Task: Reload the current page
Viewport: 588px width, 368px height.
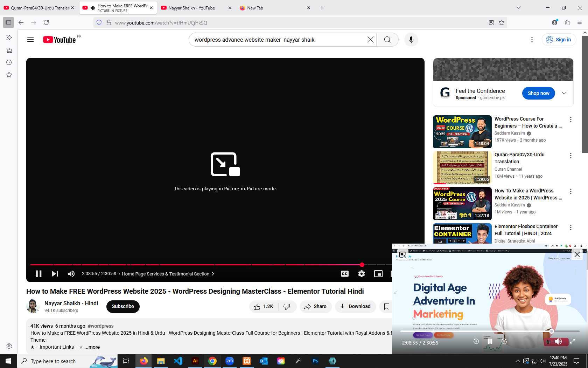Action: point(46,22)
